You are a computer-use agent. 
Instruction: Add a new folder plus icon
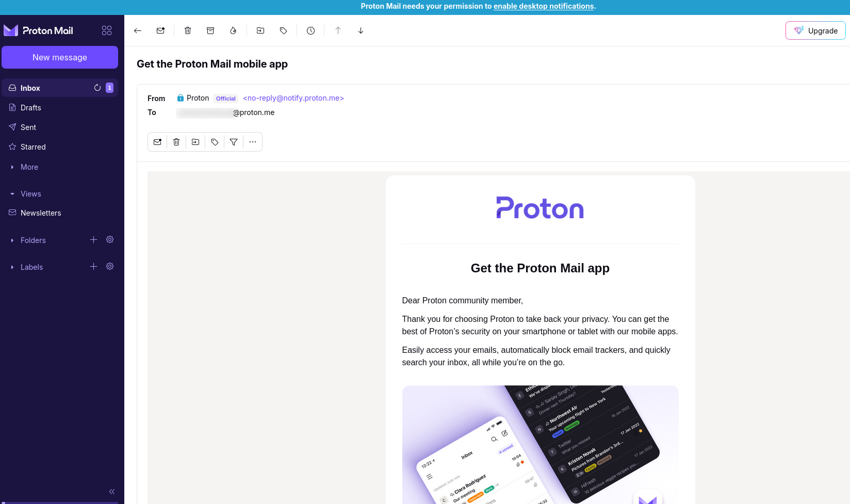tap(93, 240)
